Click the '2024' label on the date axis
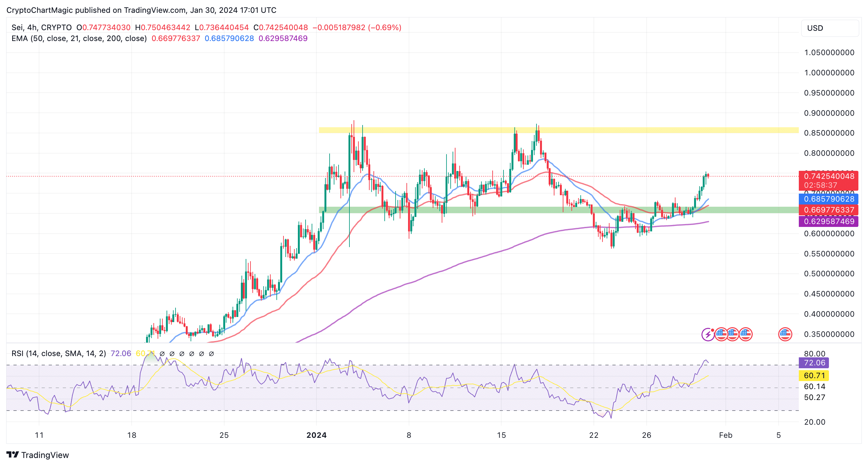 [x=316, y=435]
